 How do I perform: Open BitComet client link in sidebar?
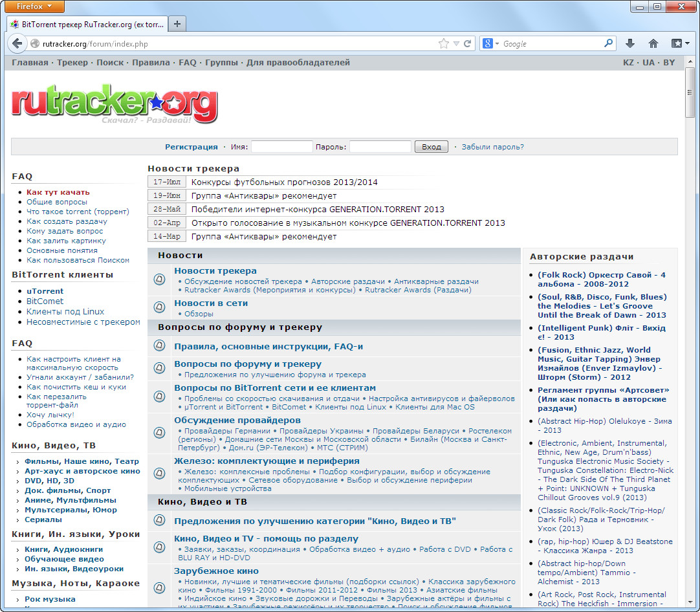(45, 301)
